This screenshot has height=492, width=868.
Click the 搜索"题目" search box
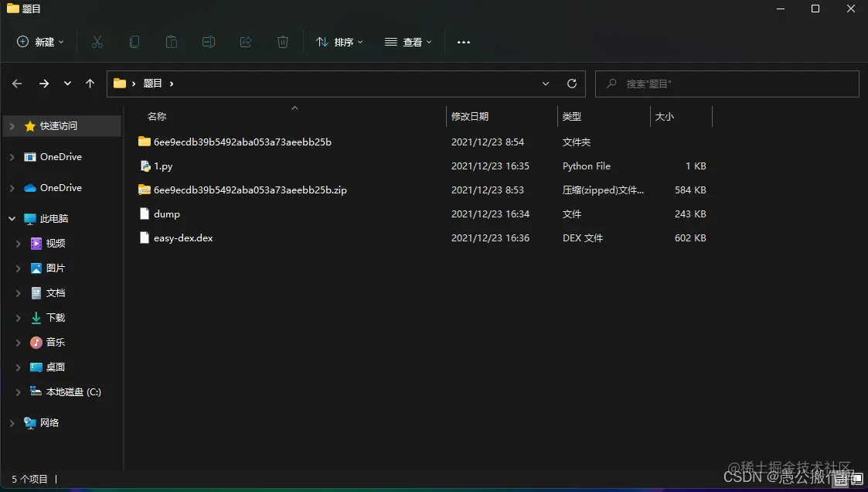[x=727, y=84]
